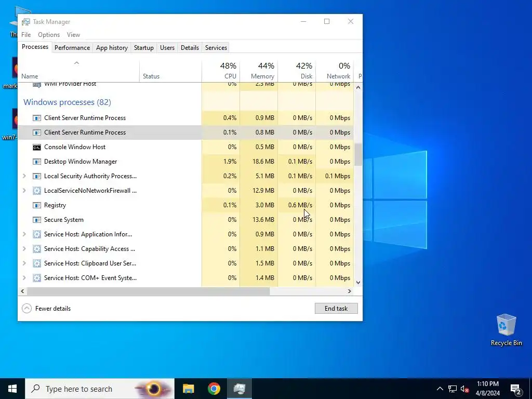Switch to the Services tab
The height and width of the screenshot is (399, 532).
[216, 48]
